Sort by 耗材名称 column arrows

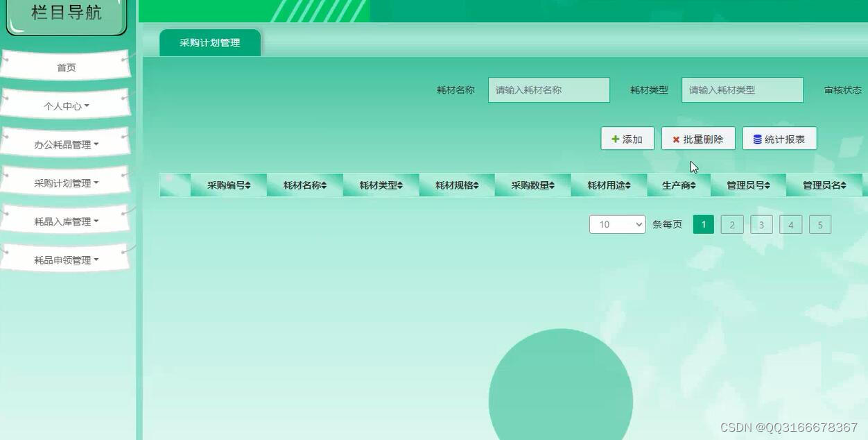324,185
